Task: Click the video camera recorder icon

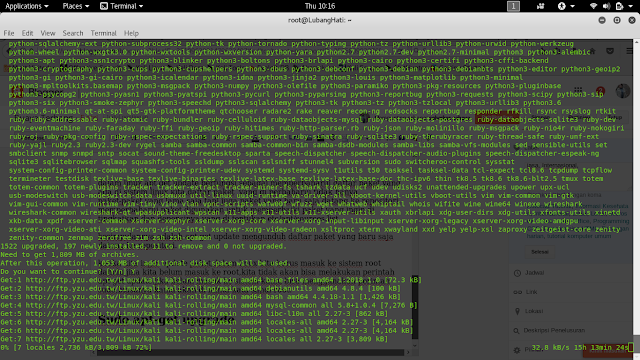Action: pos(540,6)
